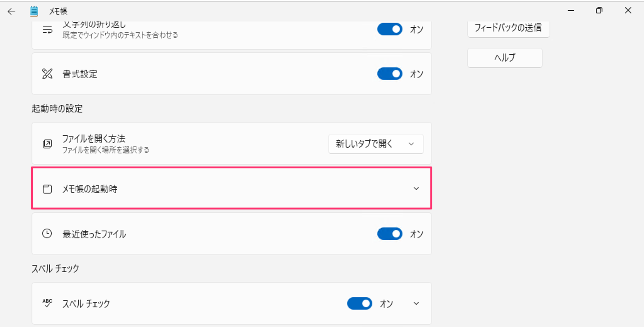
Task: Click the Notepad icon in the title bar
Action: click(x=34, y=10)
